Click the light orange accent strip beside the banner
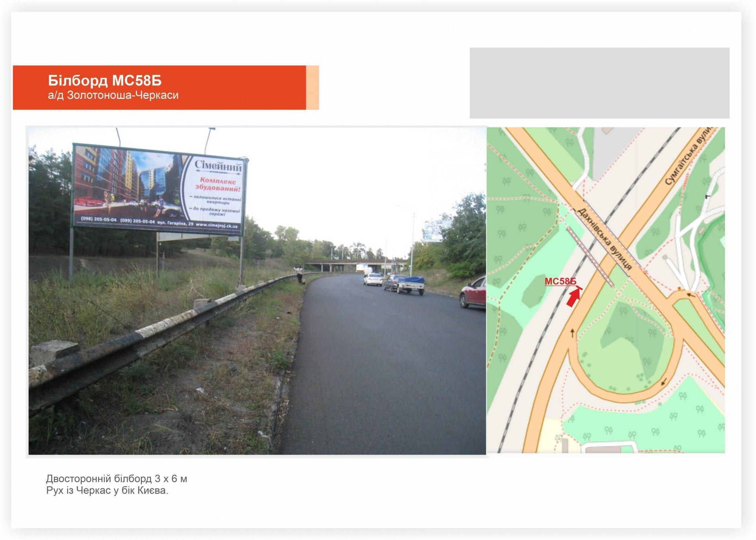 click(x=312, y=87)
